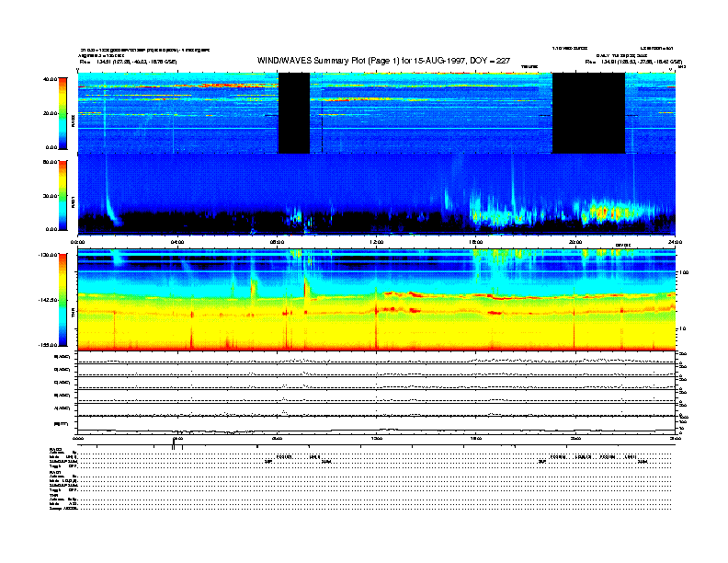The image size is (728, 563).
Task: Click 04:00 on the axis below RAD1
Action: click(177, 242)
